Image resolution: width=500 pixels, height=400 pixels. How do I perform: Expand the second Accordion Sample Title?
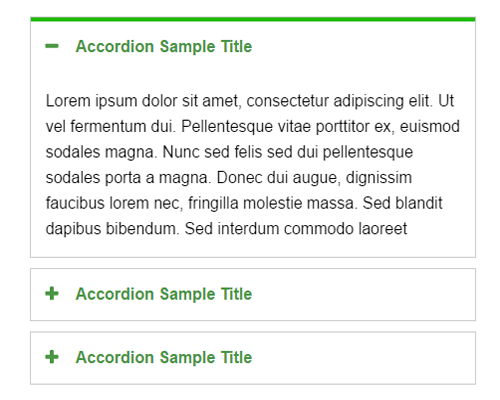(x=164, y=294)
